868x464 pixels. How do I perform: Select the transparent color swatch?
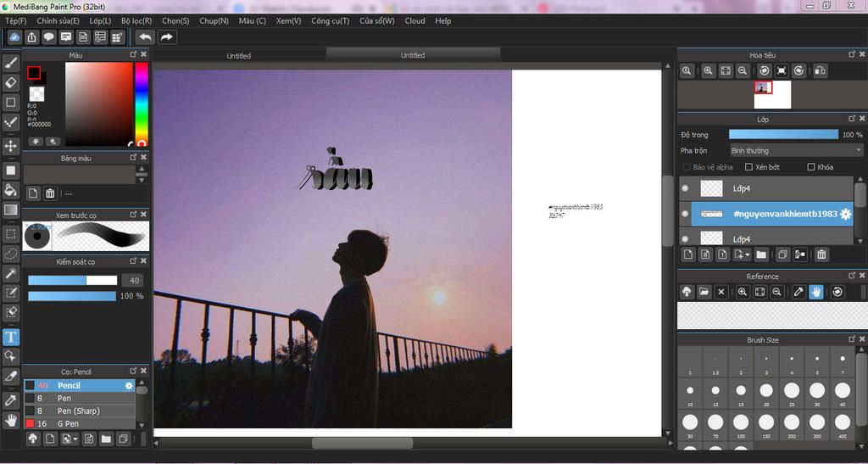37,94
